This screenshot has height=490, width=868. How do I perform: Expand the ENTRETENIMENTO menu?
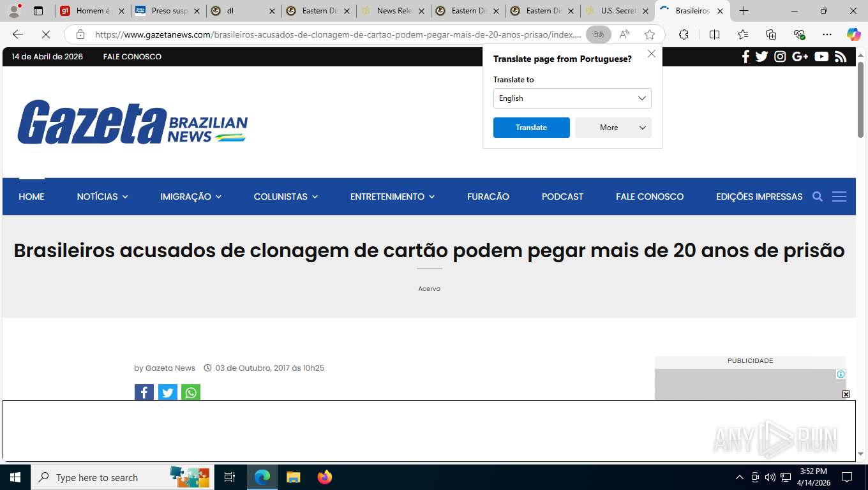point(392,197)
